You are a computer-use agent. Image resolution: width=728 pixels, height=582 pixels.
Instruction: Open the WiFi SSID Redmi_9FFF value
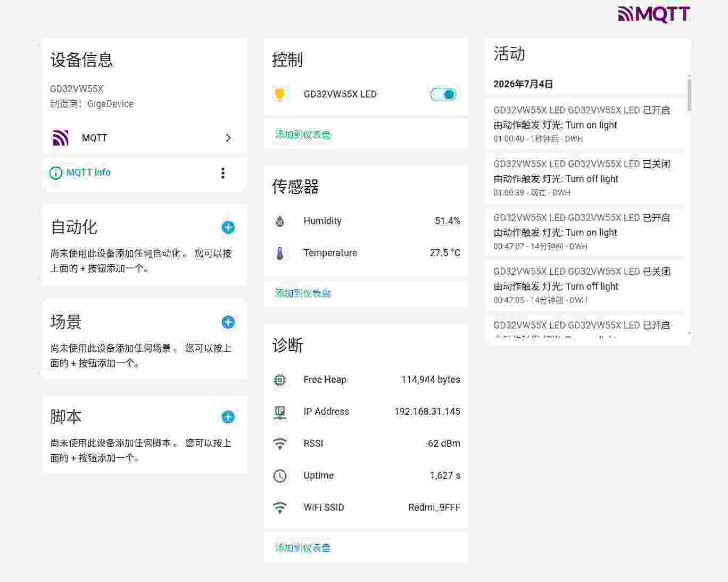[x=434, y=507]
